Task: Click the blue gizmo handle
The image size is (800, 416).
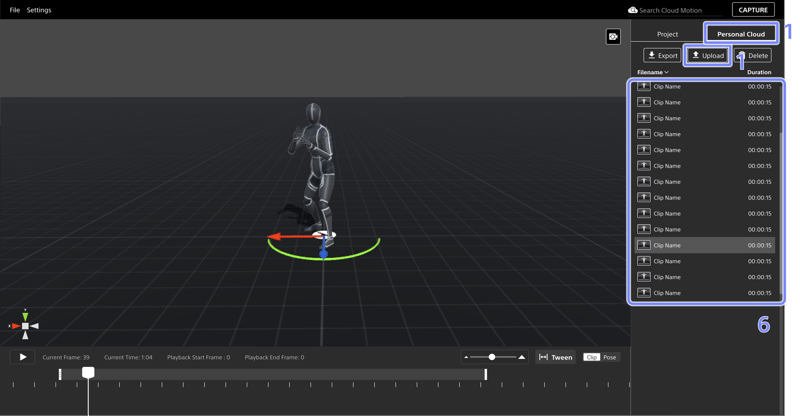Action: (x=323, y=254)
